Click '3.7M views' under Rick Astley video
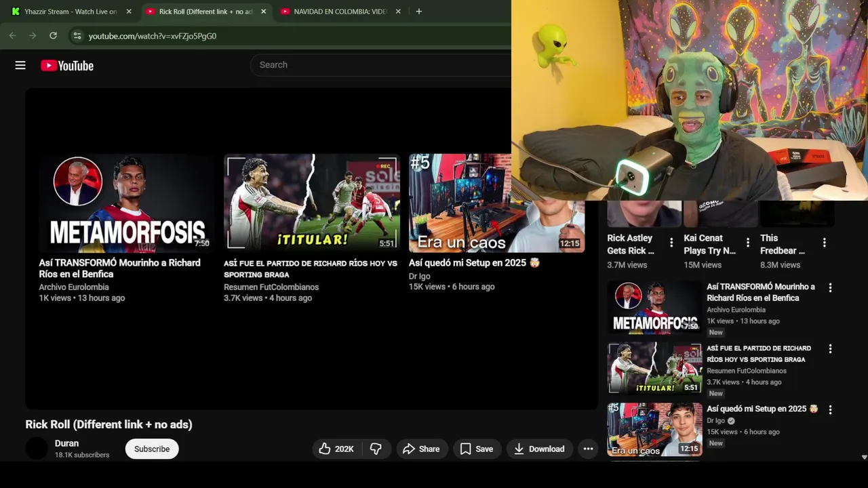868x488 pixels. pos(627,265)
